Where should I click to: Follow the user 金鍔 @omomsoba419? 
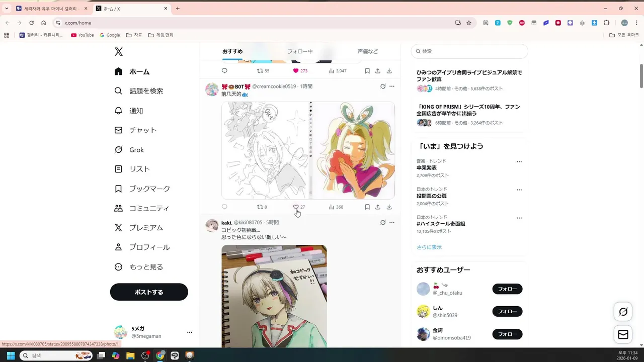tap(507, 334)
